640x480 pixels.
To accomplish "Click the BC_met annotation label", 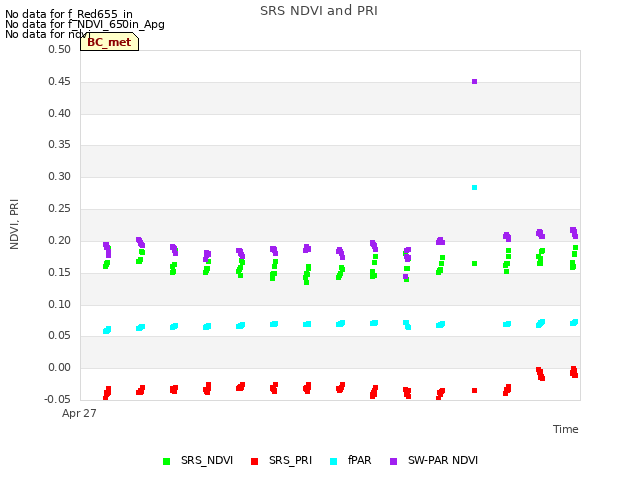I will [109, 42].
